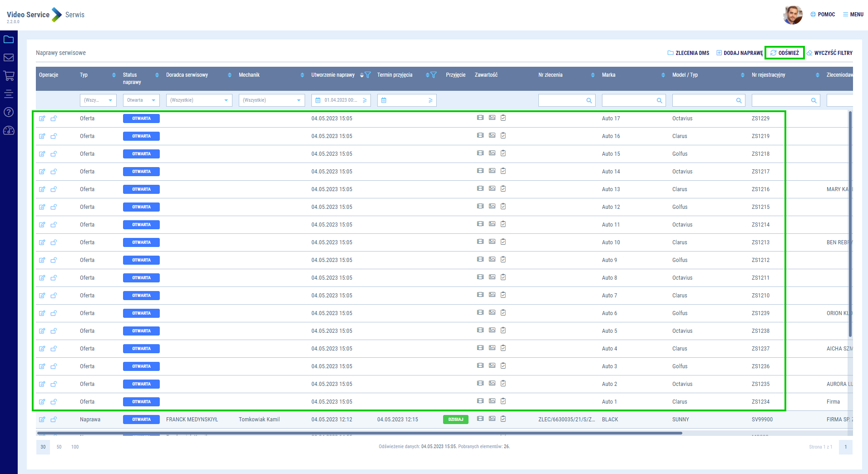
Task: Toggle the lock icon for Auto 13 row
Action: [54, 189]
